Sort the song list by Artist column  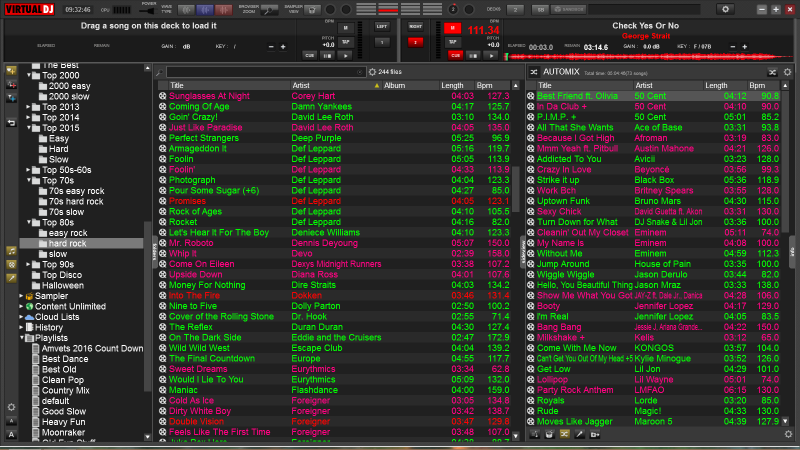point(301,85)
